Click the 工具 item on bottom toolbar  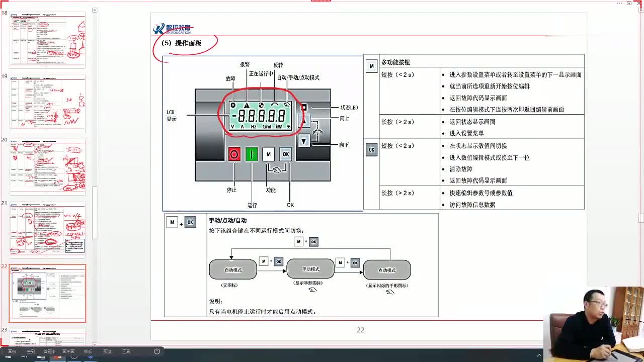pyautogui.click(x=126, y=351)
